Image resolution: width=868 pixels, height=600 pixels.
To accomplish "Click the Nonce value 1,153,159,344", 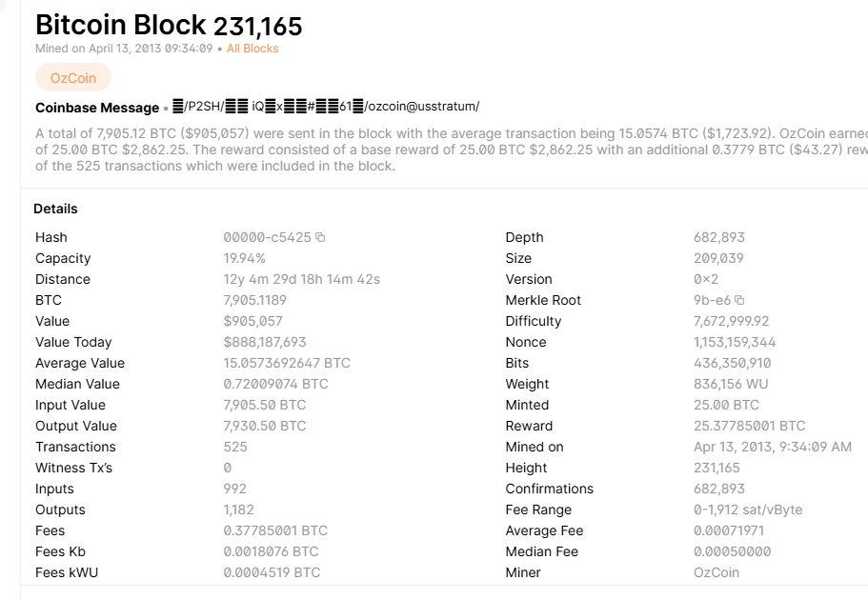I will (x=734, y=343).
